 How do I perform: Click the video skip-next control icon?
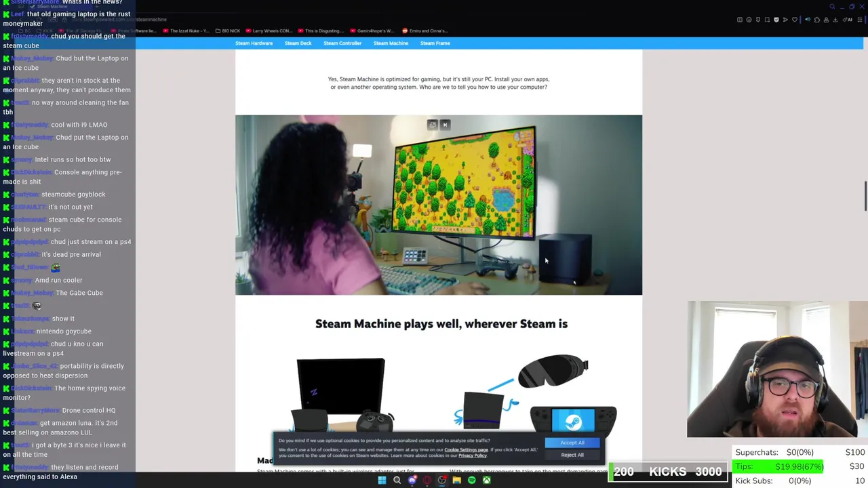[x=445, y=125]
